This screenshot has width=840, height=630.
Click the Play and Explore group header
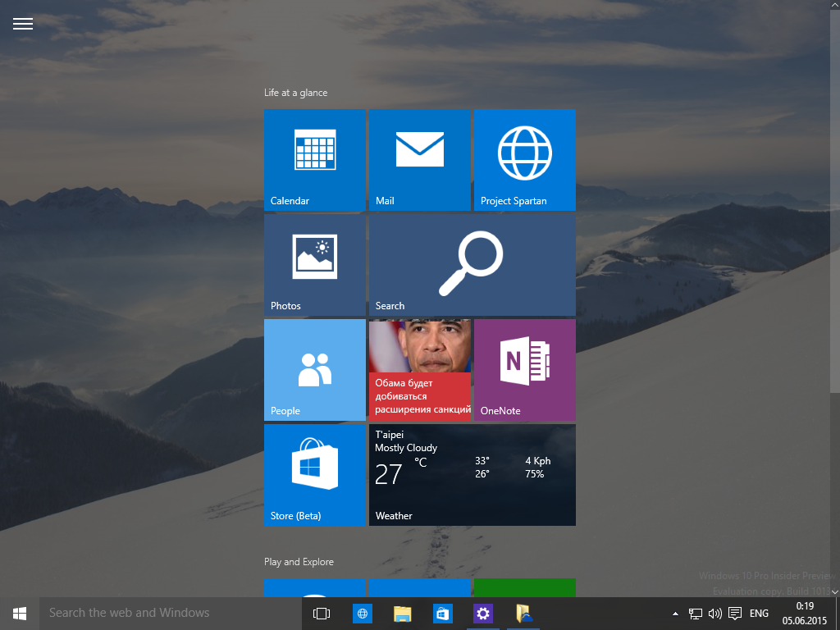[299, 562]
